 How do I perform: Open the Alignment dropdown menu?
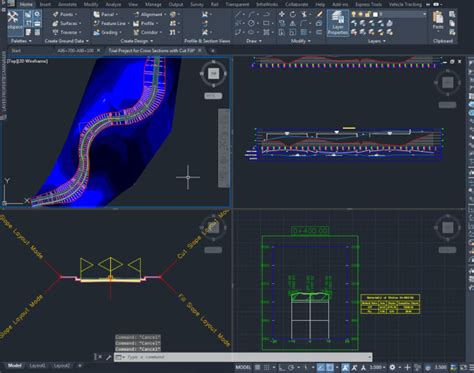[151, 14]
